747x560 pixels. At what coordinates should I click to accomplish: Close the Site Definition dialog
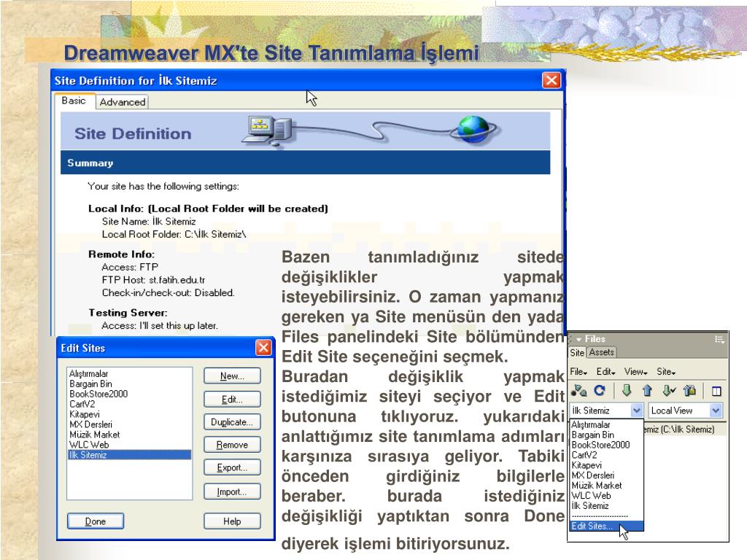[551, 80]
